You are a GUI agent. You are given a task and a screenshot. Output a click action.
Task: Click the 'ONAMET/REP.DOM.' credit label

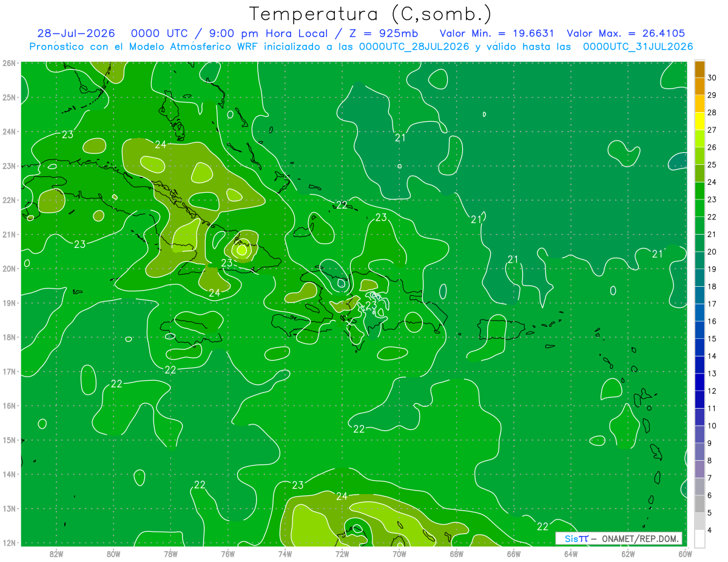pos(639,538)
